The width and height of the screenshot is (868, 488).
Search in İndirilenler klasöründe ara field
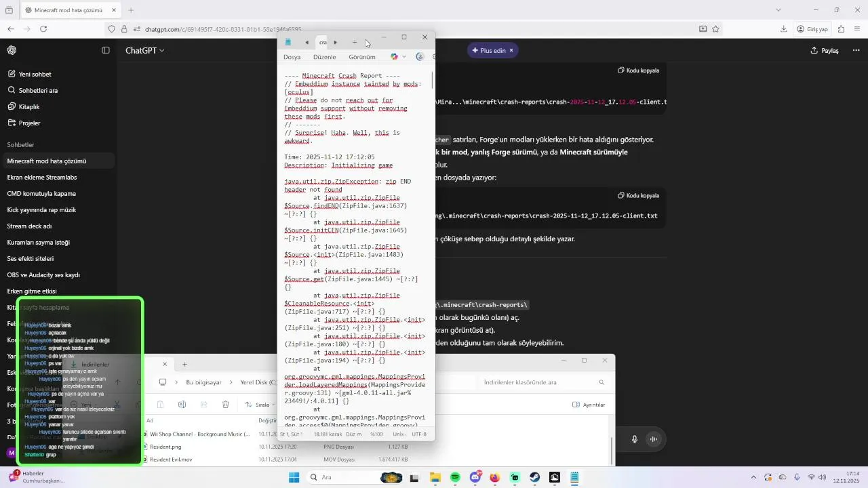click(x=545, y=382)
